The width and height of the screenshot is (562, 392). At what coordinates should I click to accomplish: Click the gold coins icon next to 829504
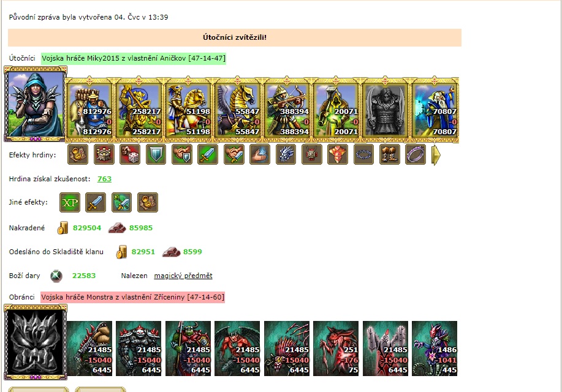pyautogui.click(x=63, y=228)
